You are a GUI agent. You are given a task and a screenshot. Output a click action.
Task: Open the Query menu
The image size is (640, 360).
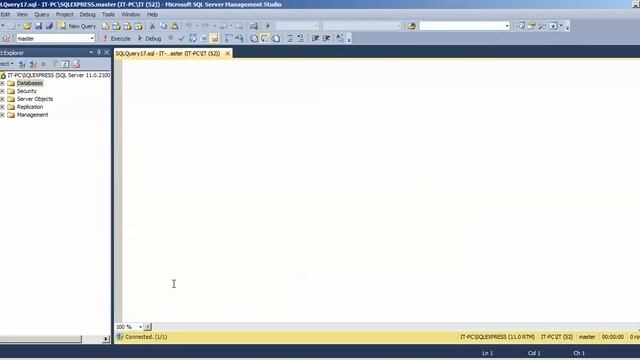pyautogui.click(x=42, y=14)
